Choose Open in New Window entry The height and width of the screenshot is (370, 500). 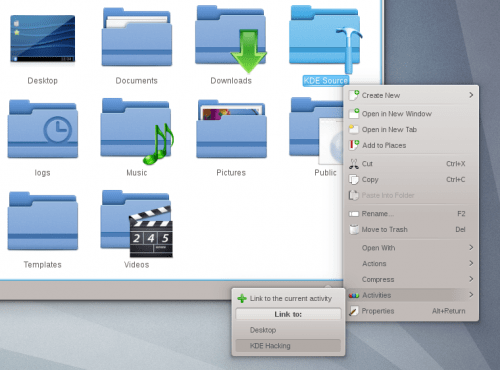pyautogui.click(x=411, y=114)
